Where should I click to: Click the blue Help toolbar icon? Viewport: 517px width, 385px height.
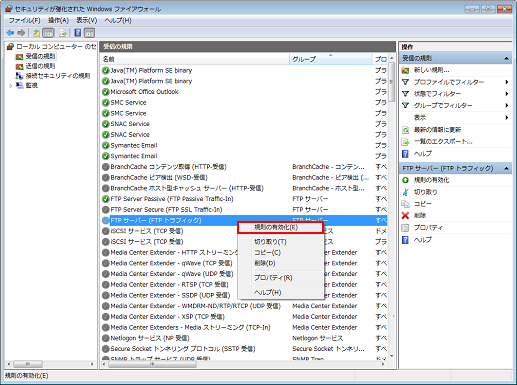tap(78, 33)
